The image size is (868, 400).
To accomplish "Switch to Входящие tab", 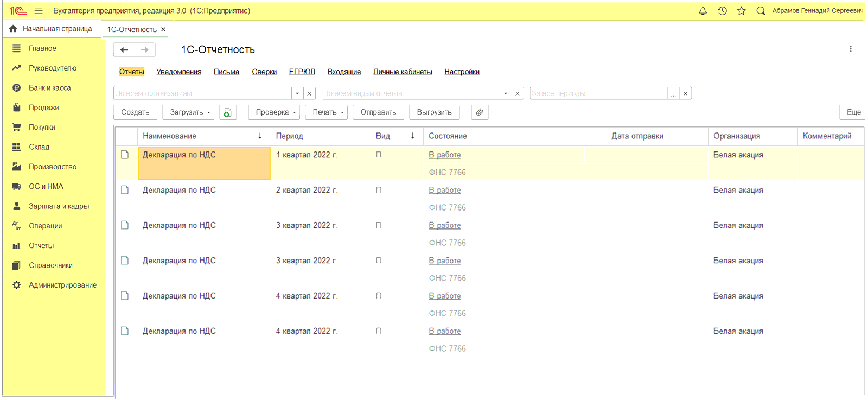I will (344, 72).
